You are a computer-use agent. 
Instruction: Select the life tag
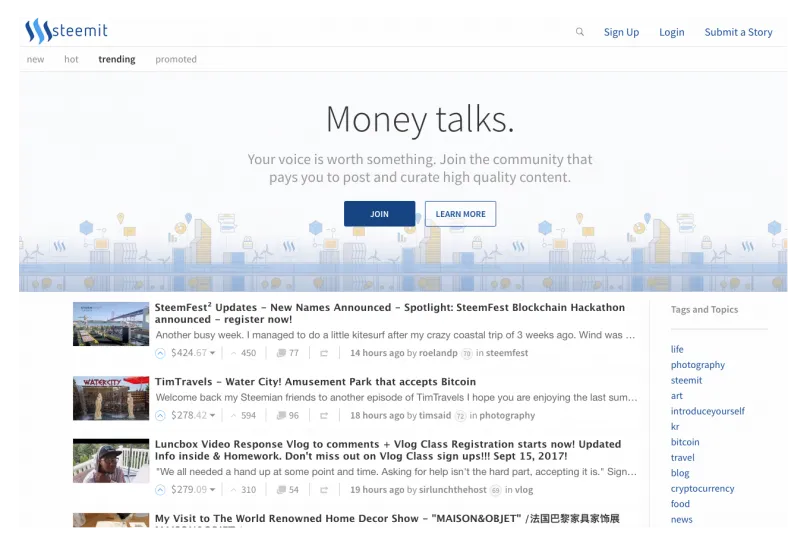[x=677, y=350]
